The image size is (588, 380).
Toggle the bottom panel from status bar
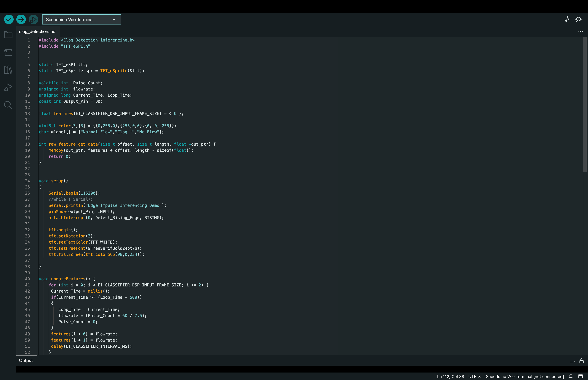click(x=580, y=376)
